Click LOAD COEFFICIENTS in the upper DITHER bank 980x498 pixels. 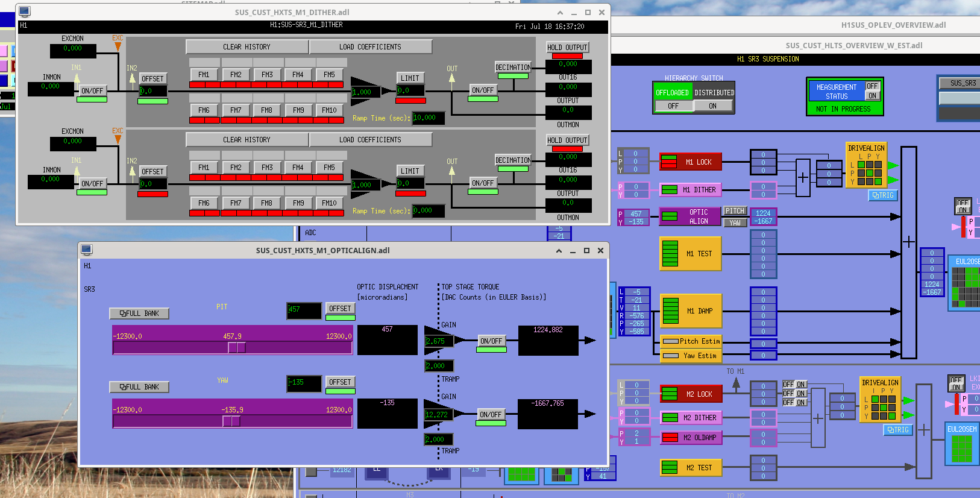(x=370, y=47)
